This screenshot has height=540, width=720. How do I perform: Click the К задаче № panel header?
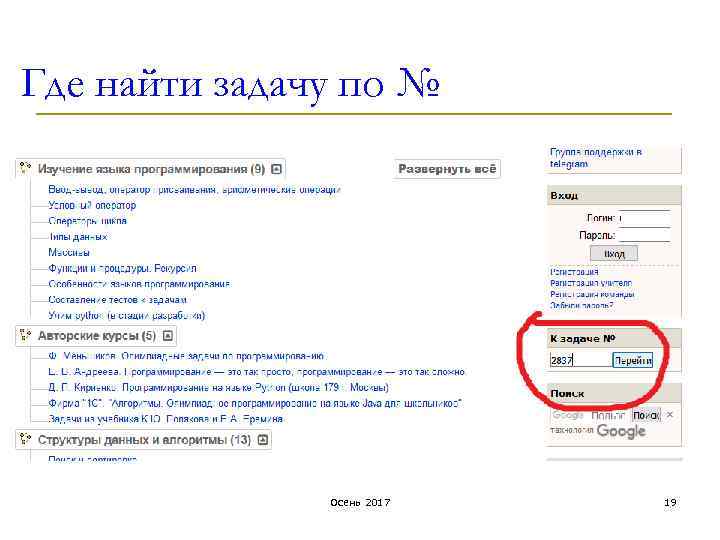click(x=614, y=338)
